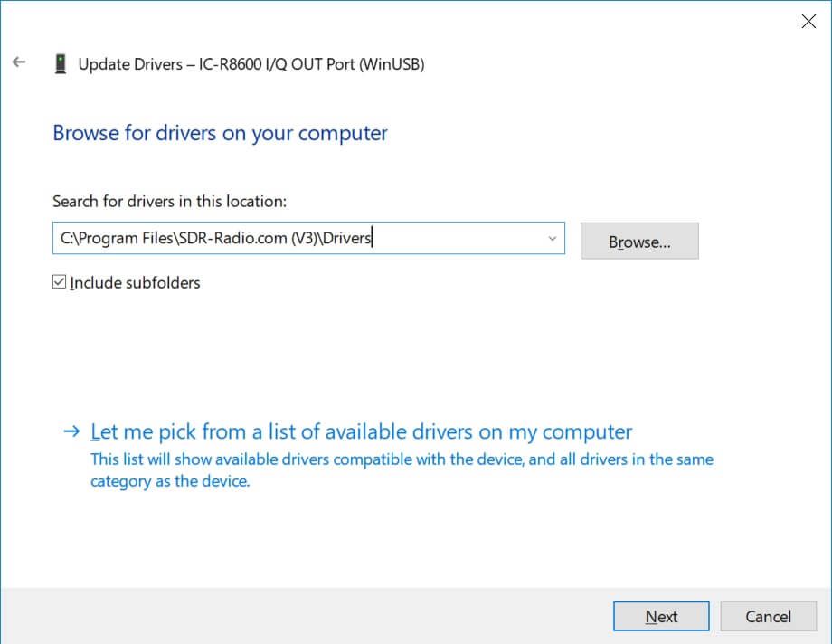
Task: Click the Update Drivers IC-R8600 title text
Action: pos(251,64)
